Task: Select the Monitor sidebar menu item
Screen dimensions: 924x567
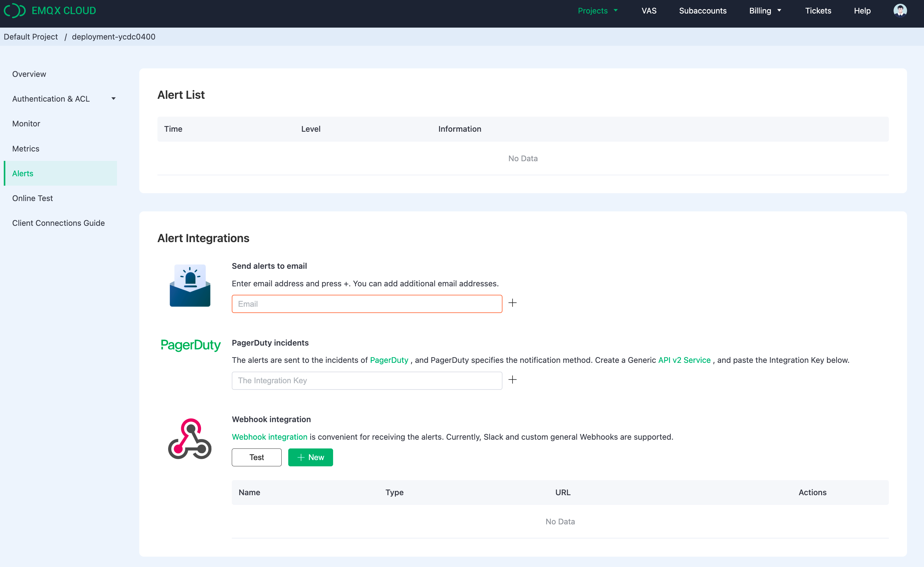Action: click(26, 124)
